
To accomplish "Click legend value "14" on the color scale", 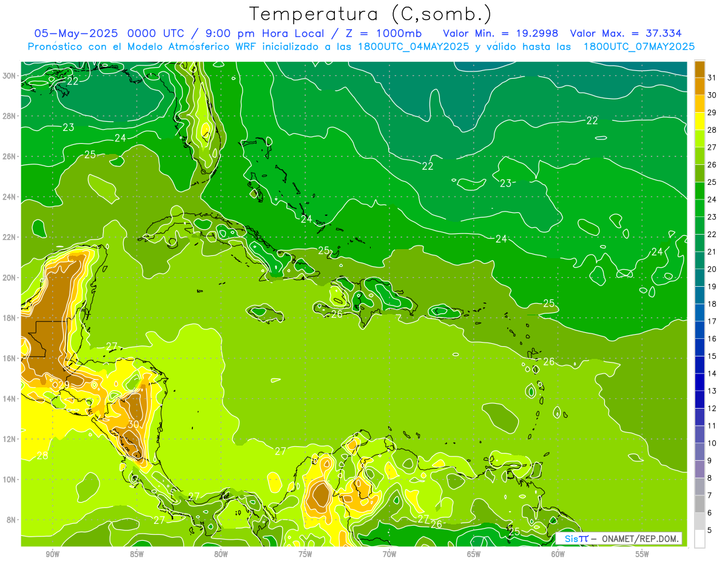I will [x=712, y=373].
